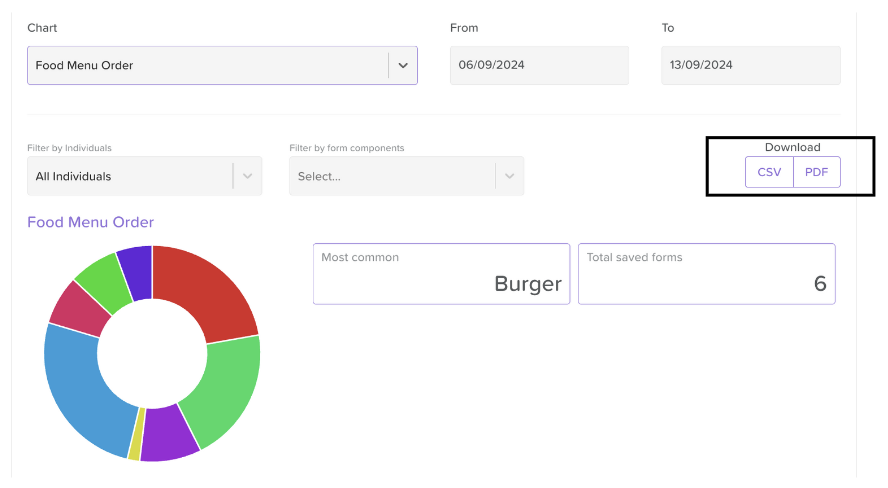Image resolution: width=888 pixels, height=488 pixels.
Task: Select the From date field 06/09/2024
Action: pyautogui.click(x=539, y=66)
